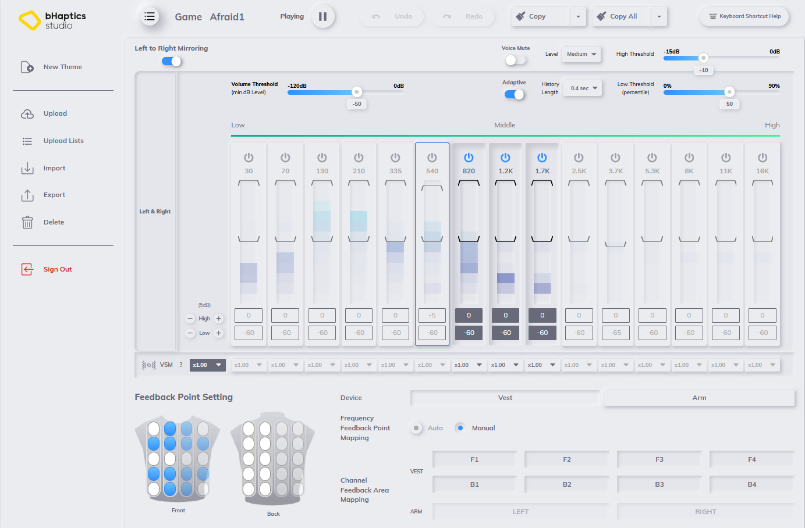
Task: Disable the Adaptive toggle
Action: 515,94
